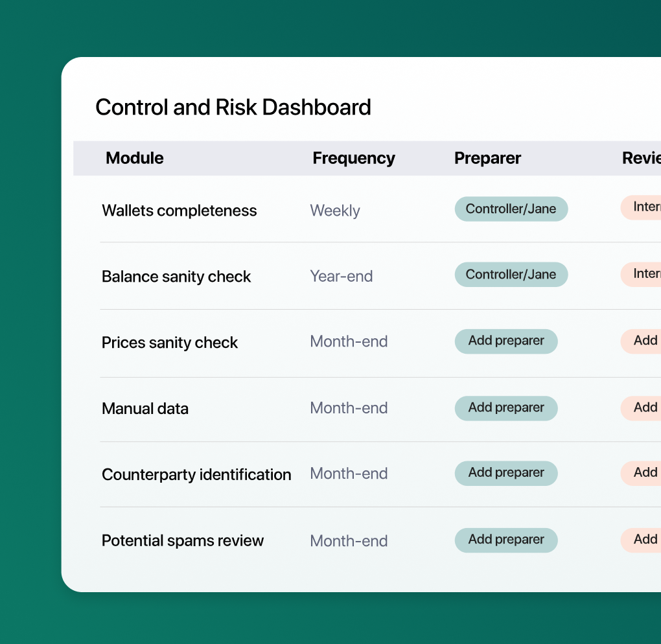The width and height of the screenshot is (661, 644).
Task: Click the Preparer column header
Action: [x=487, y=158]
